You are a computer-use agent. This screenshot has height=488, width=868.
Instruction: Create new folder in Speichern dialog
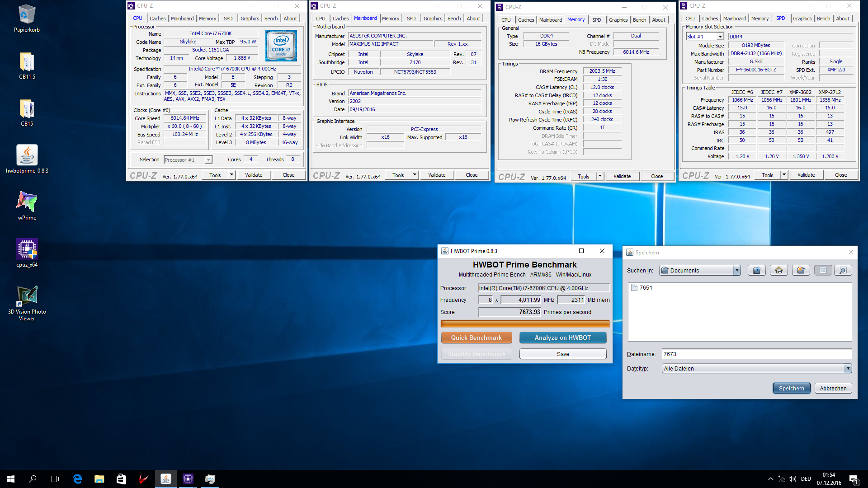click(x=801, y=270)
